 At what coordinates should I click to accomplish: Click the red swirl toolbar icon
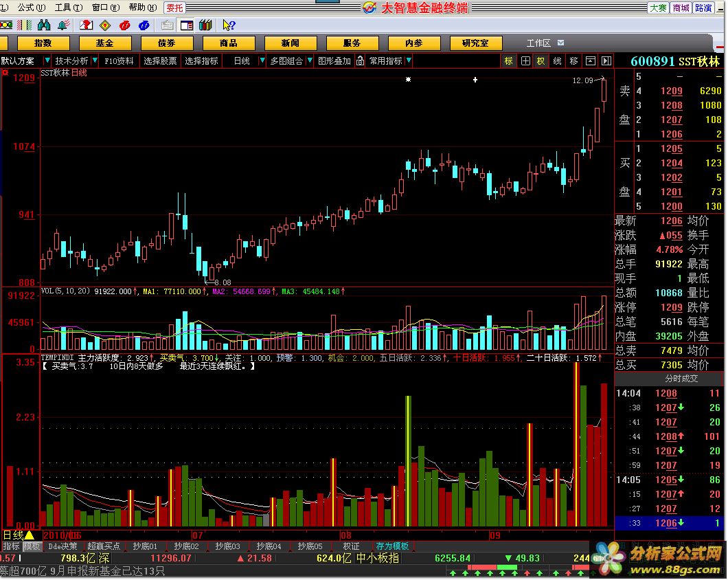(x=124, y=25)
